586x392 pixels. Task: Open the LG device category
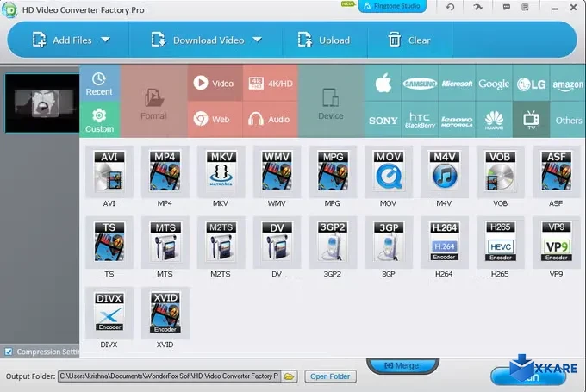531,83
